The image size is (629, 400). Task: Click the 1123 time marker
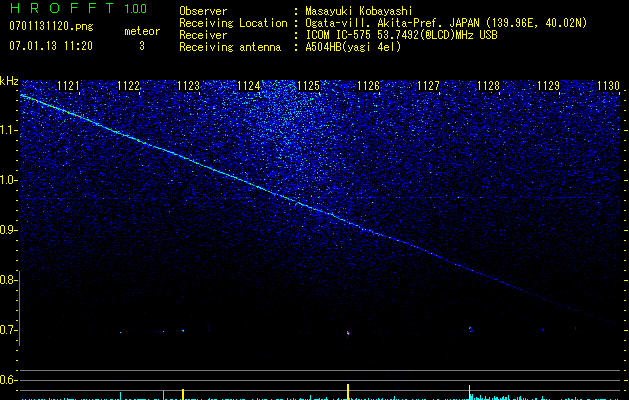pyautogui.click(x=189, y=86)
